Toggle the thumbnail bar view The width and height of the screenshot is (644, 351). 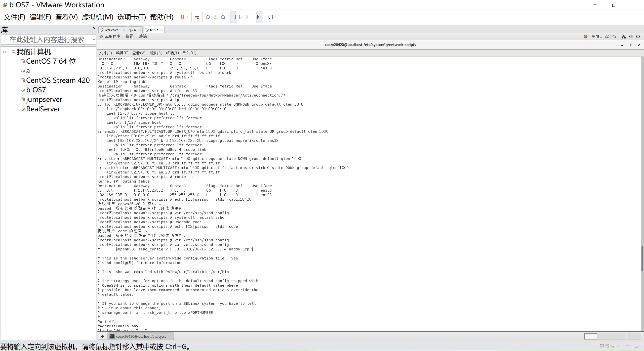tap(241, 17)
